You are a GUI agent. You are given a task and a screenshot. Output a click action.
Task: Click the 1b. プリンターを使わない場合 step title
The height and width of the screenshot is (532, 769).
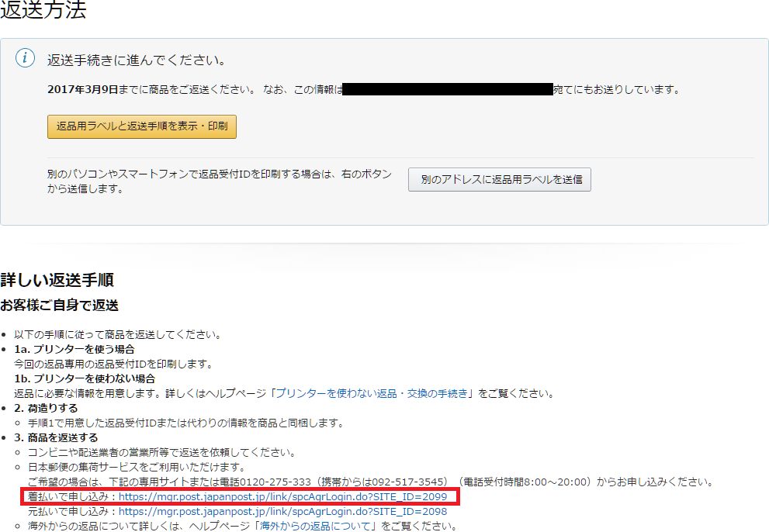[x=85, y=378]
